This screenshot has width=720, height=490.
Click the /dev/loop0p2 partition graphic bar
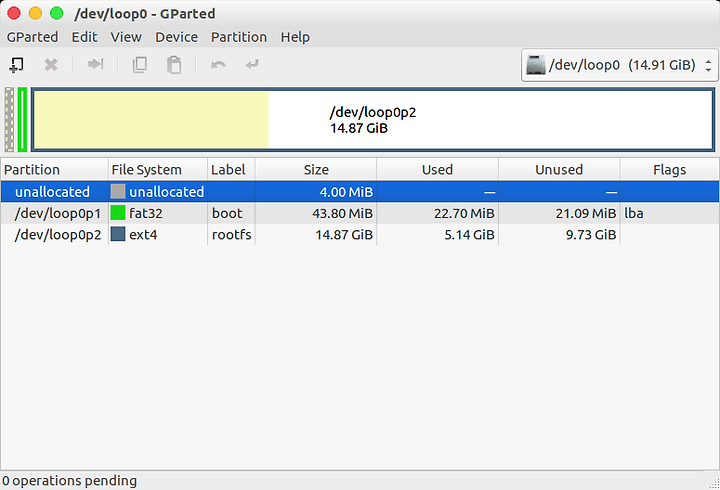click(373, 120)
